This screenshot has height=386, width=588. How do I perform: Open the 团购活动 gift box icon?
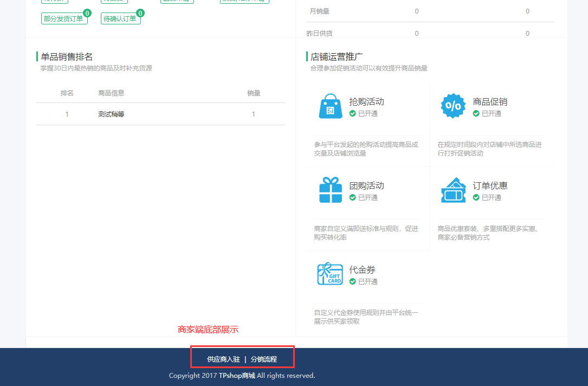[x=331, y=190]
